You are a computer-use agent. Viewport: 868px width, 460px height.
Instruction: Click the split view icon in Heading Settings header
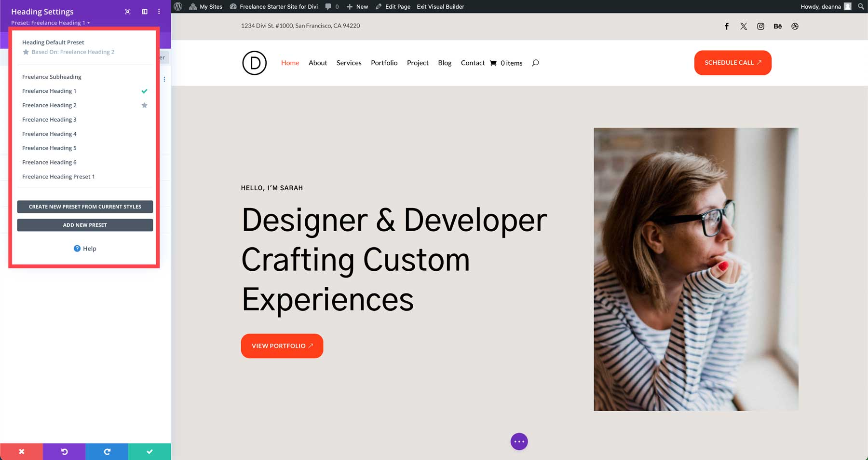point(144,11)
